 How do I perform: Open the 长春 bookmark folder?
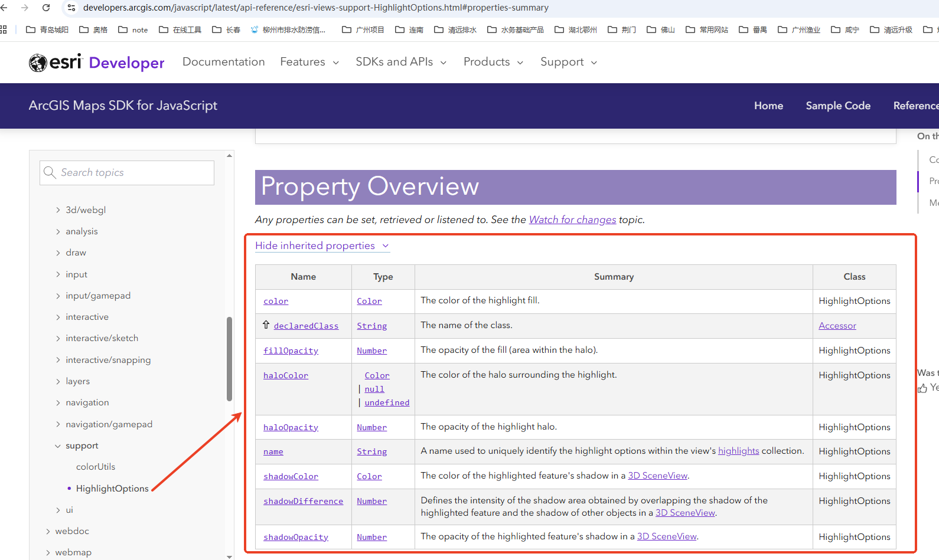pos(226,30)
